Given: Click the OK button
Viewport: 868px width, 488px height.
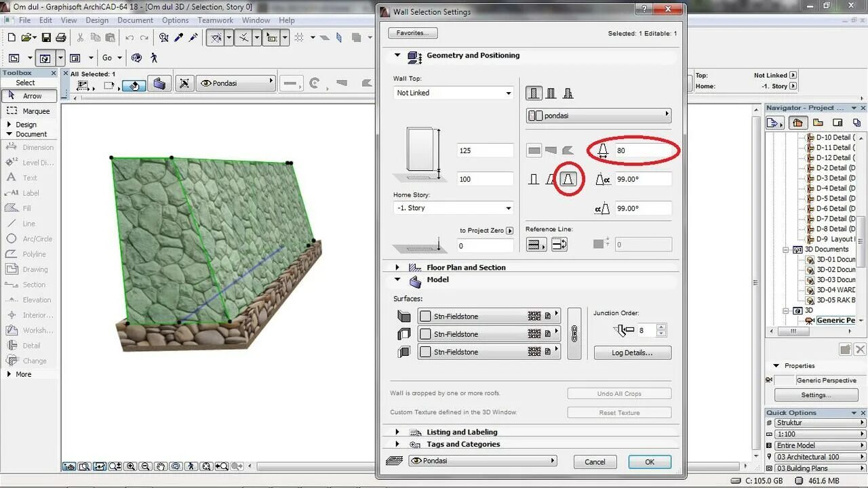Looking at the screenshot, I should click(650, 462).
